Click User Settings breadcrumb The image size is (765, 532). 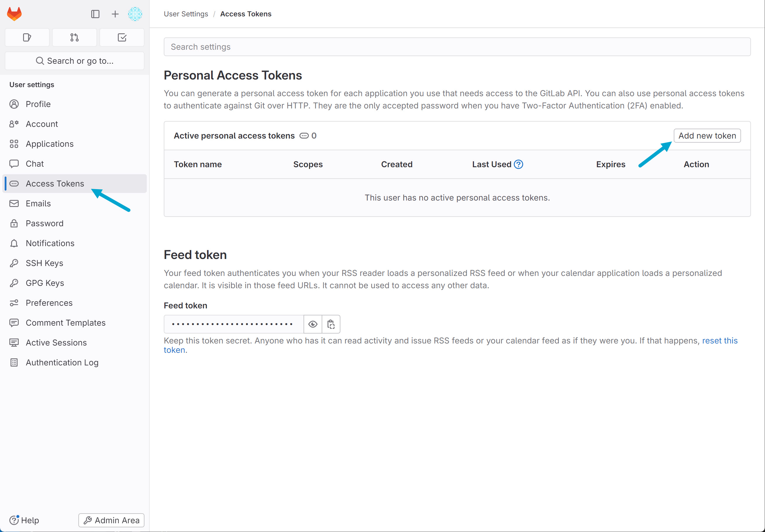coord(186,14)
